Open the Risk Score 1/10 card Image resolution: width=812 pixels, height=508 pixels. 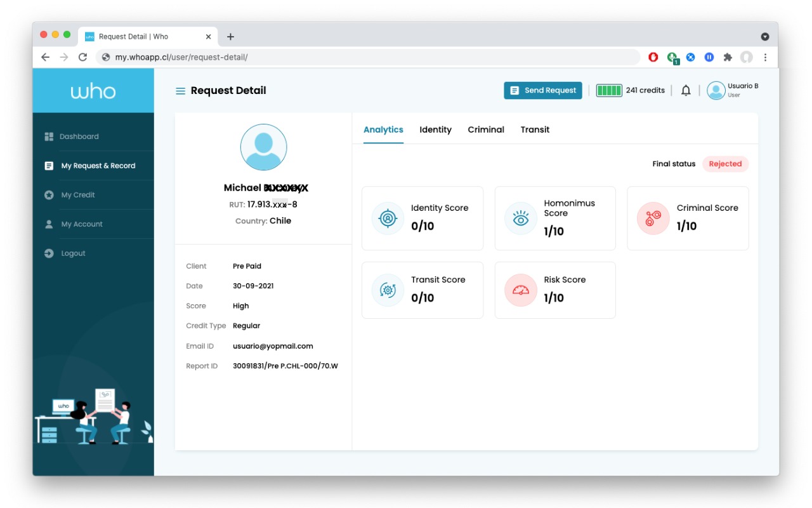[555, 290]
